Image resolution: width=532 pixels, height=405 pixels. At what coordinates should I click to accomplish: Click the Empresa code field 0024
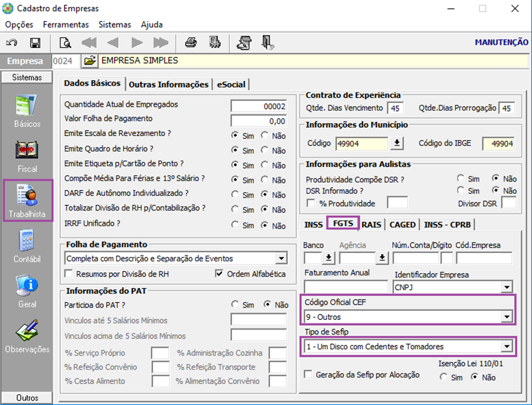pyautogui.click(x=66, y=61)
